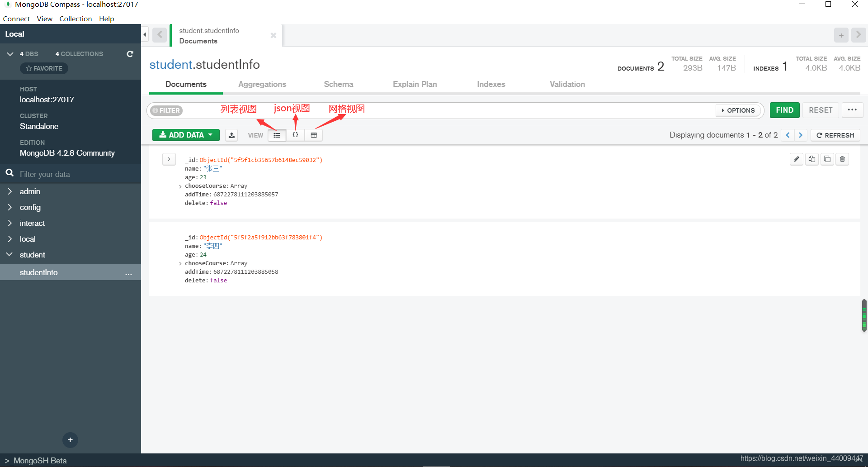The image size is (868, 467).
Task: Export collection using the export icon
Action: 231,135
